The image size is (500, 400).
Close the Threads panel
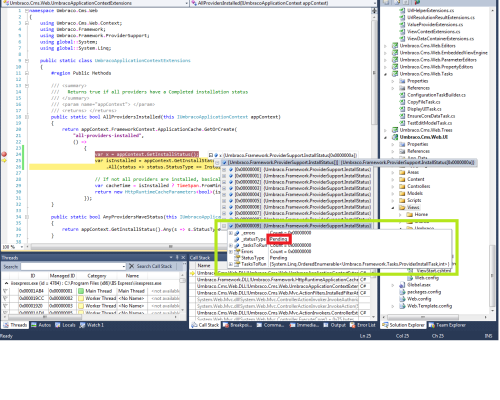pos(183,257)
